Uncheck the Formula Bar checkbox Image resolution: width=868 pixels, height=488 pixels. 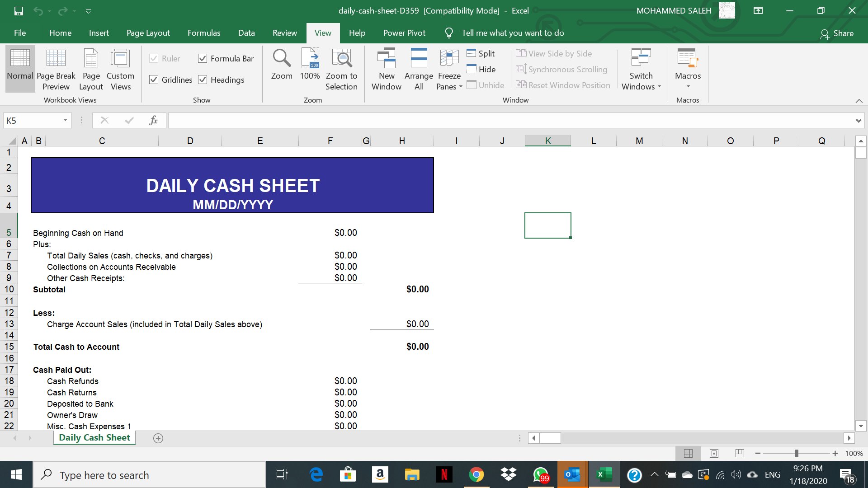pos(203,59)
